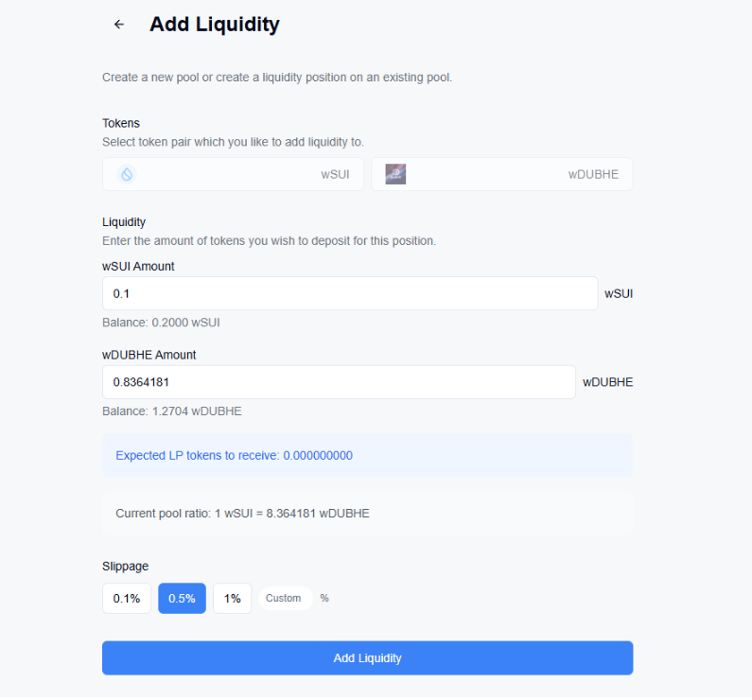Select 1% slippage option
The width and height of the screenshot is (752, 700).
coord(232,599)
